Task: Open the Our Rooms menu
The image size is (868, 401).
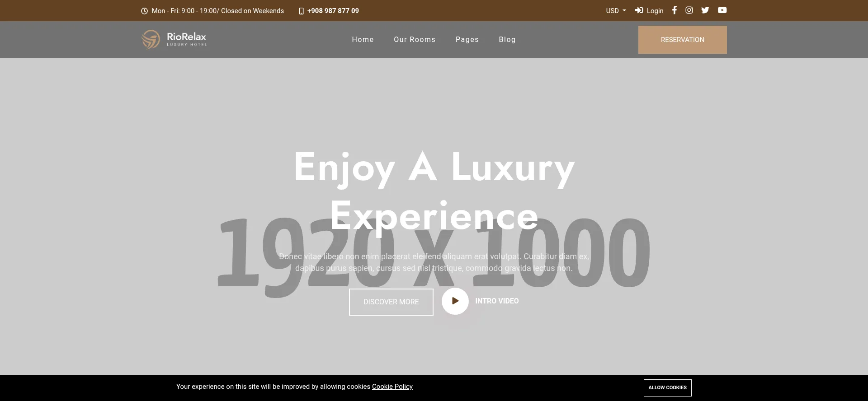Action: [415, 40]
